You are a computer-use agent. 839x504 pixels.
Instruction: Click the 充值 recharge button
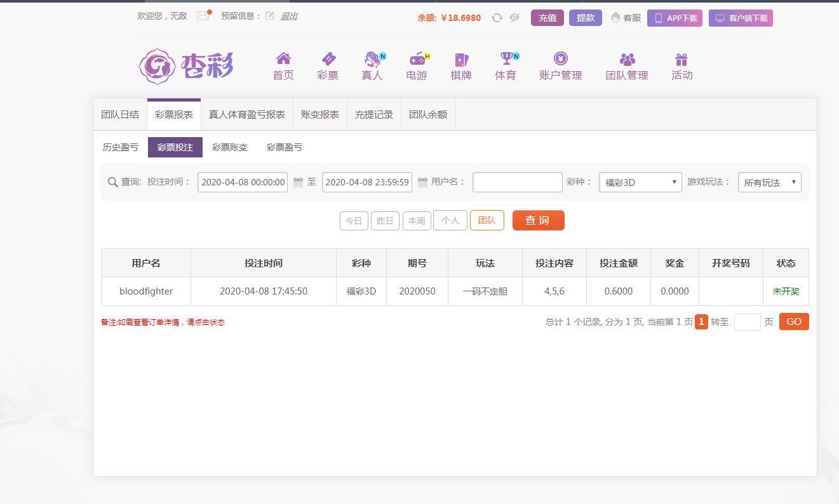coord(547,18)
